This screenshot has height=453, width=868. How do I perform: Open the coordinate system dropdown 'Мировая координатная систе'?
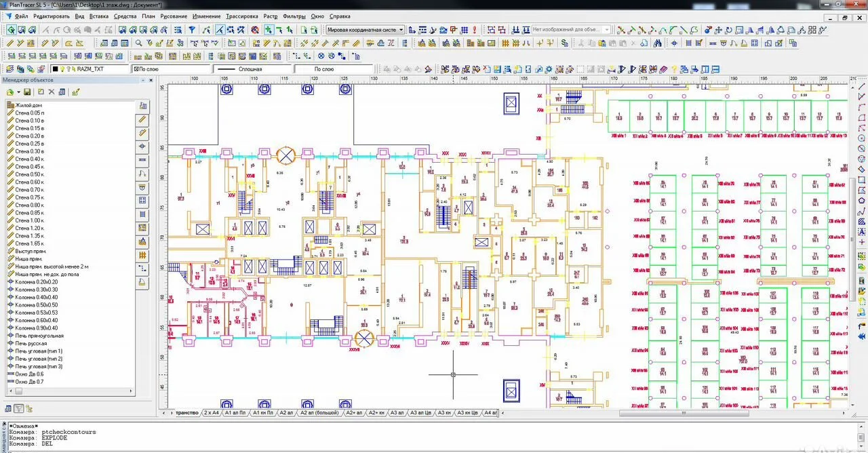(x=365, y=30)
